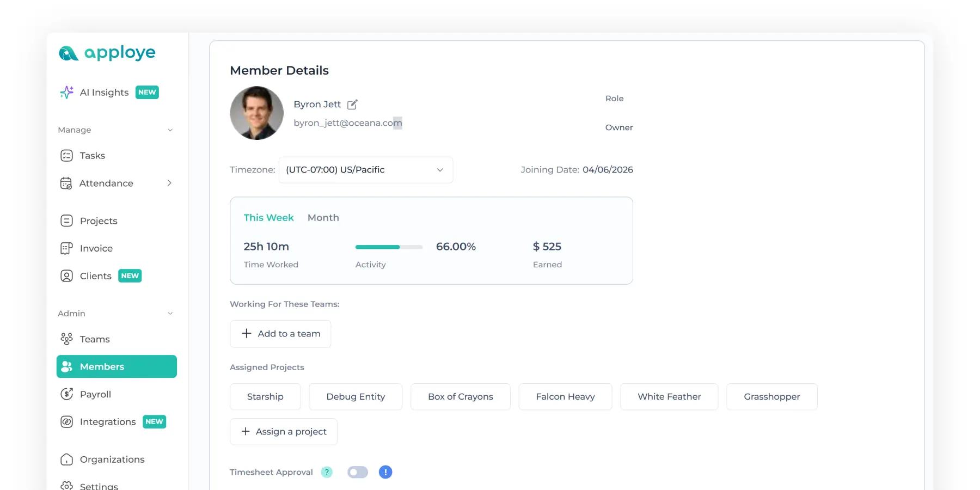The height and width of the screenshot is (490, 980).
Task: Click the Apploye logo
Action: click(x=107, y=53)
